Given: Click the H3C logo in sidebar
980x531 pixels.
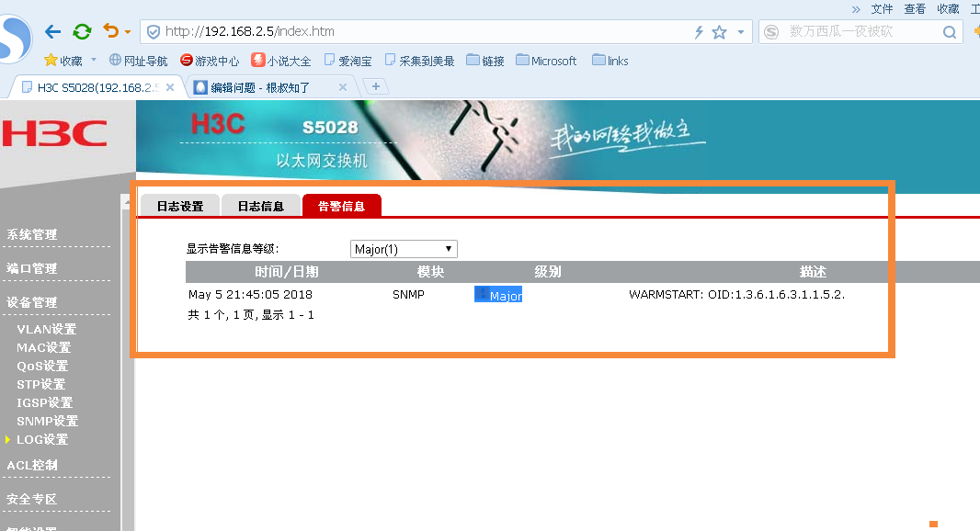Looking at the screenshot, I should coord(54,134).
